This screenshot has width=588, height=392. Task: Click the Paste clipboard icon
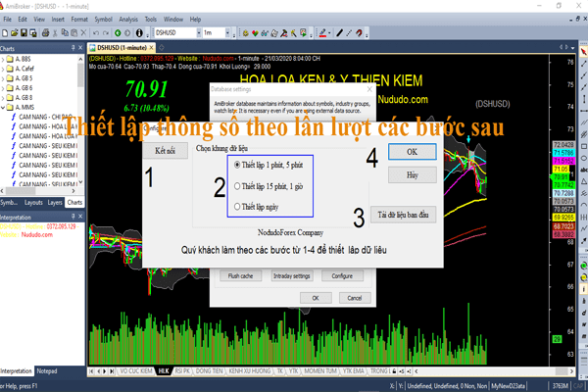pos(73,33)
